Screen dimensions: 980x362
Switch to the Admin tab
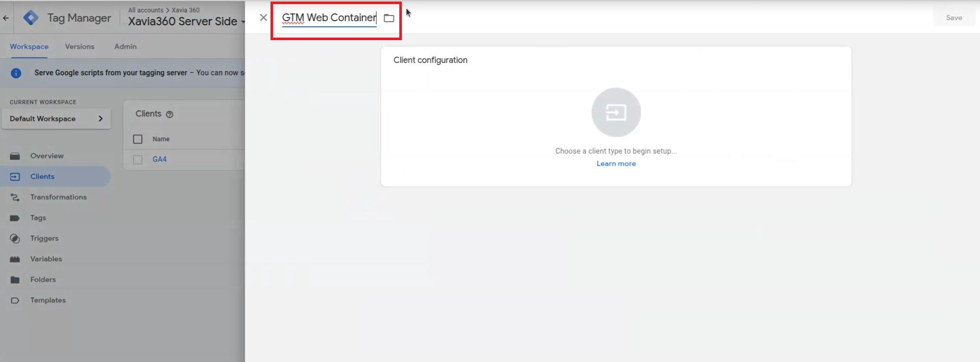[x=125, y=46]
